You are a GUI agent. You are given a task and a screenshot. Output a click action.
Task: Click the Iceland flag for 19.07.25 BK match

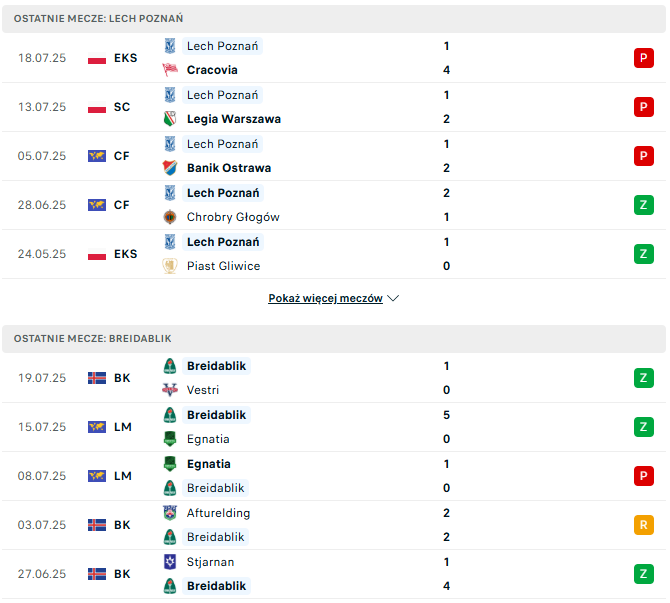(x=97, y=378)
